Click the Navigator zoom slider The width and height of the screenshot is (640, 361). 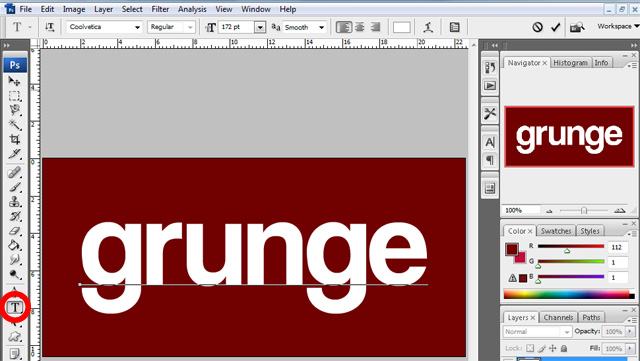[x=584, y=210]
